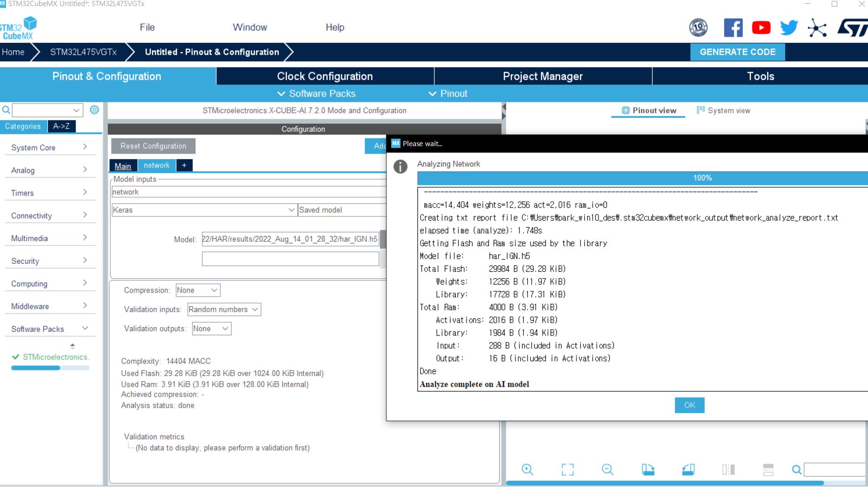Viewport: 868px width, 490px height.
Task: Click the zoom out magnifier icon
Action: (x=607, y=470)
